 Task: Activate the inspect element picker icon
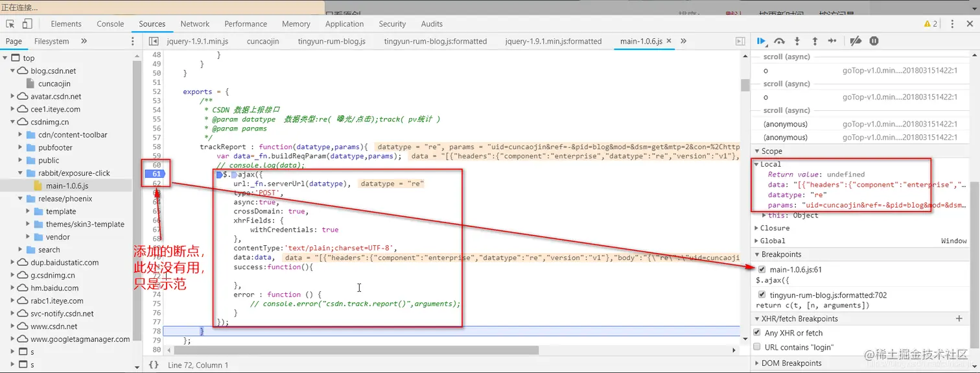10,24
